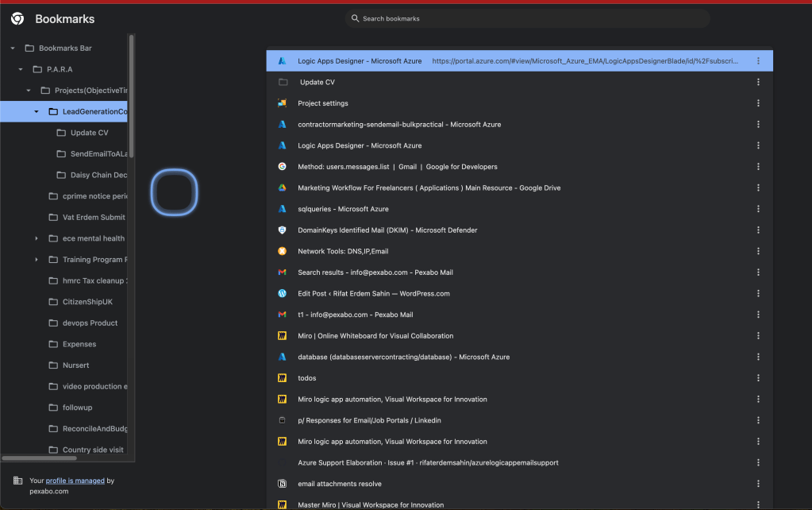Image resolution: width=812 pixels, height=510 pixels.
Task: Collapse the LeadGenerationCo… folder arrow
Action: pos(37,112)
